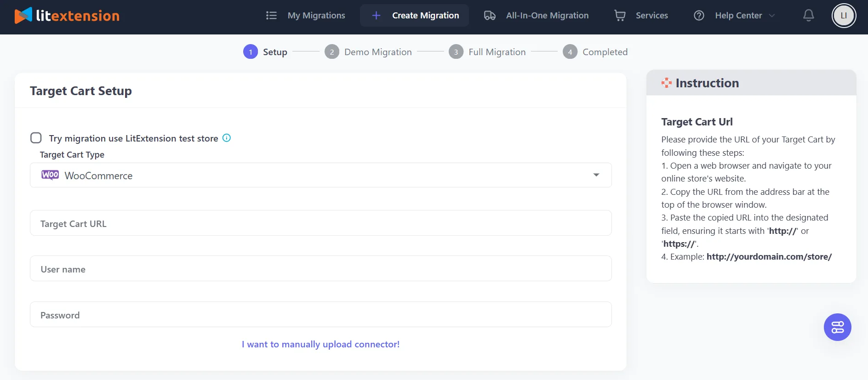
Task: Click step 4 Completed circle
Action: click(x=570, y=52)
